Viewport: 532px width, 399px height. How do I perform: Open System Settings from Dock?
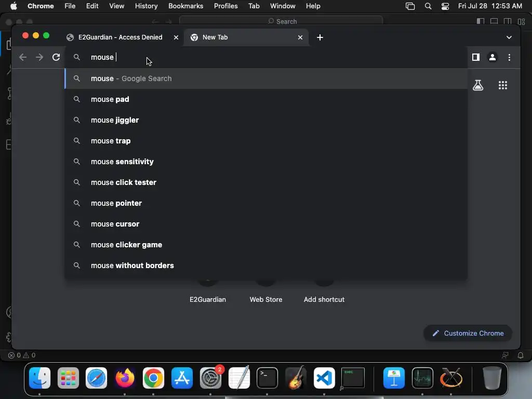click(x=211, y=378)
